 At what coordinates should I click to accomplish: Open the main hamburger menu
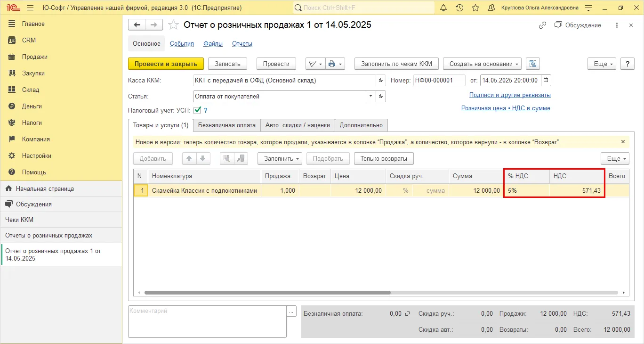[30, 8]
